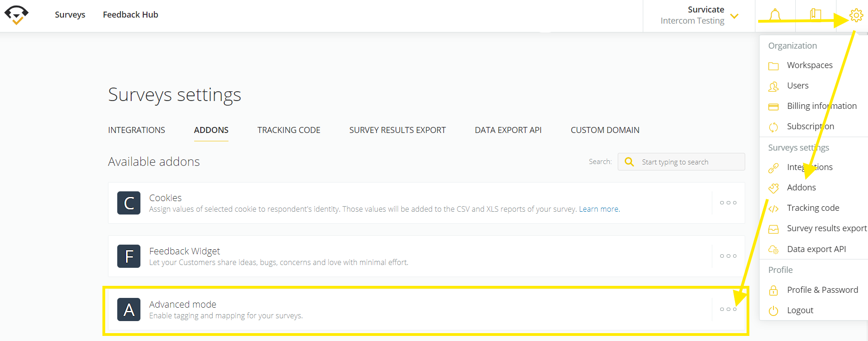Open the Cookies three-dot options menu
This screenshot has width=868, height=341.
click(x=728, y=202)
